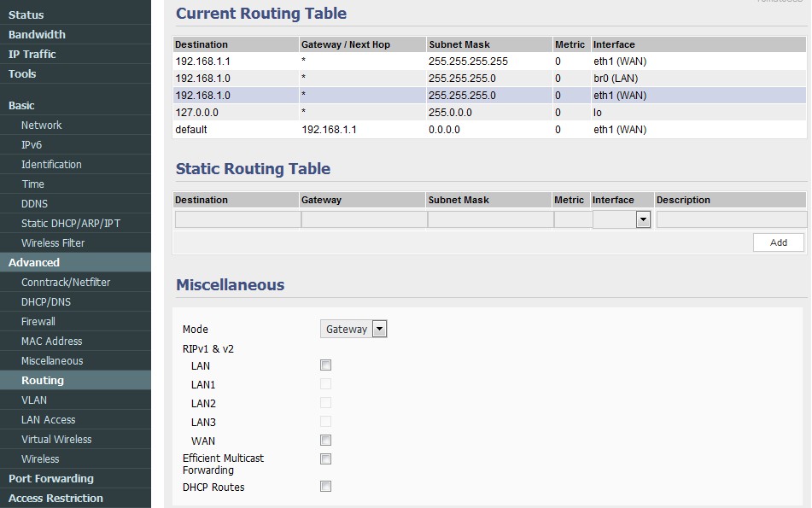This screenshot has width=812, height=508.
Task: Open the Status menu item
Action: (x=26, y=15)
